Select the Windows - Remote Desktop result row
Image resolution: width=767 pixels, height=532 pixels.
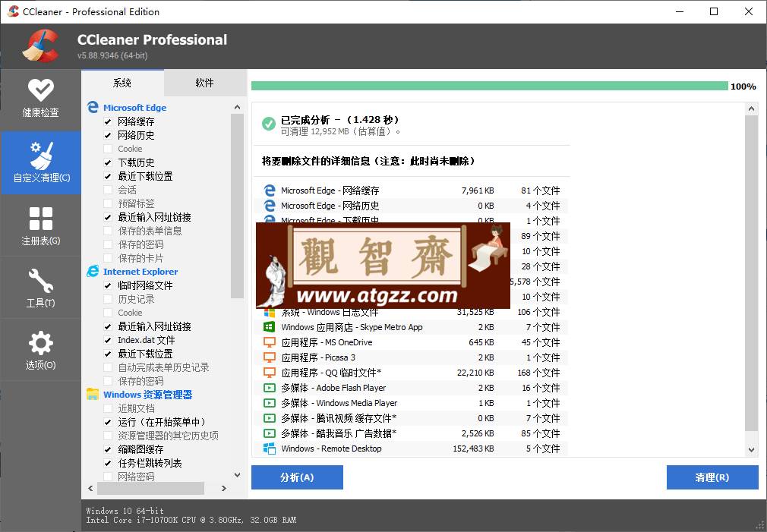point(411,449)
